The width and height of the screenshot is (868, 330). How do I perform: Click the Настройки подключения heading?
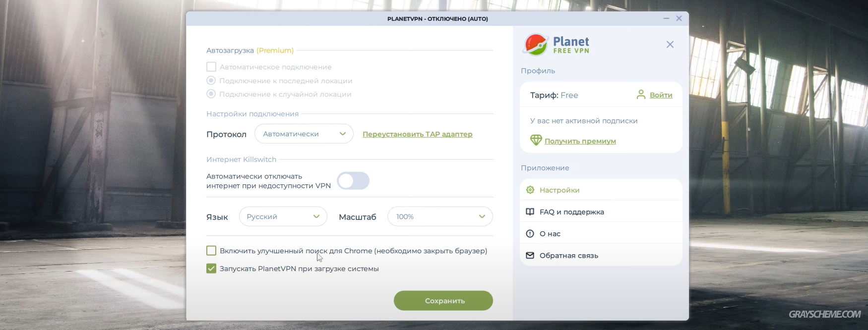[x=252, y=114]
